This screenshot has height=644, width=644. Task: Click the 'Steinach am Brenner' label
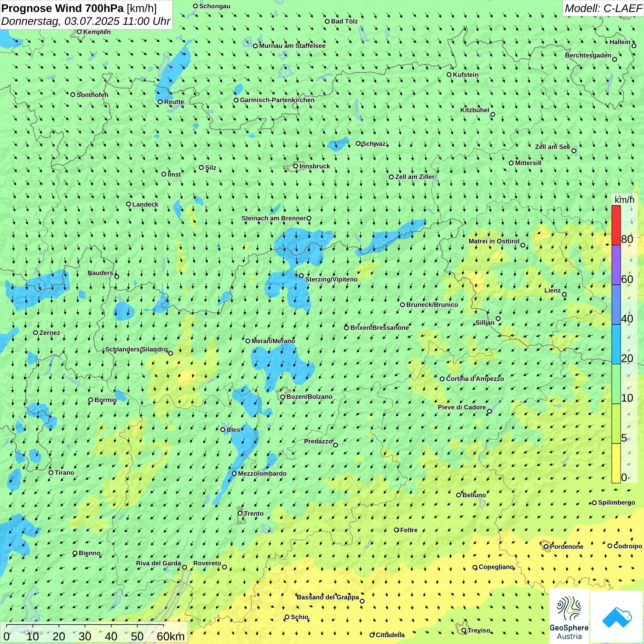273,218
